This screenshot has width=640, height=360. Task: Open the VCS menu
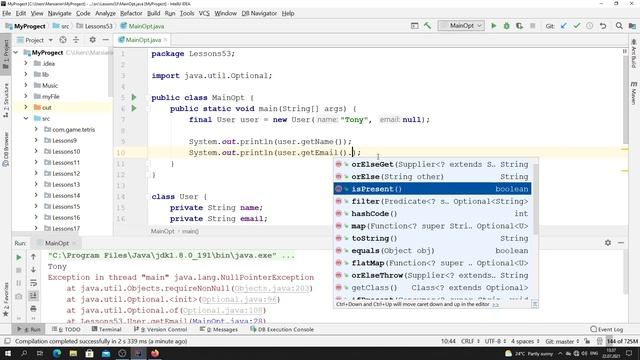pos(204,13)
